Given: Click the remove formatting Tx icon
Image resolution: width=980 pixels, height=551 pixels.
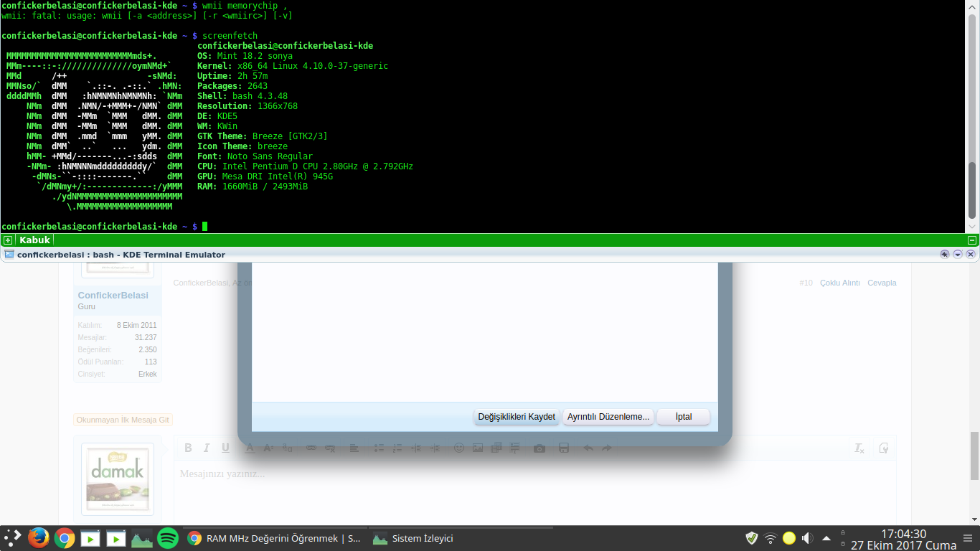Looking at the screenshot, I should 859,448.
